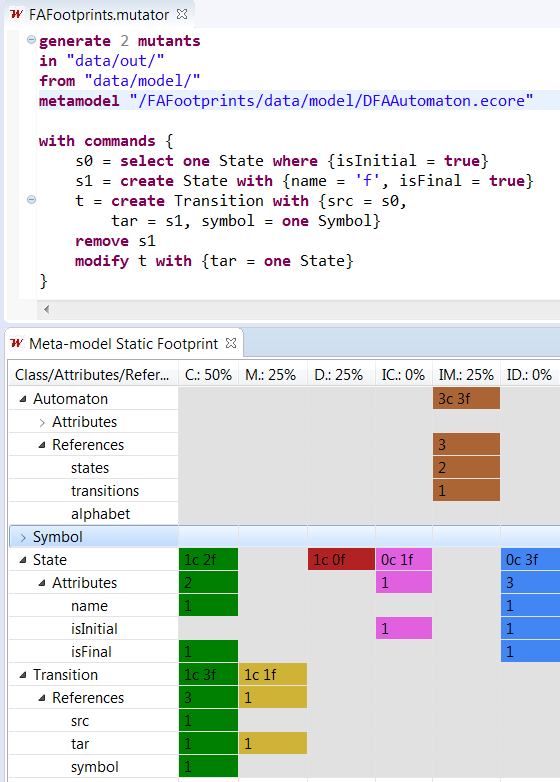Click the pink '0c 1f' State cell
This screenshot has width=560, height=782.
coord(404,560)
